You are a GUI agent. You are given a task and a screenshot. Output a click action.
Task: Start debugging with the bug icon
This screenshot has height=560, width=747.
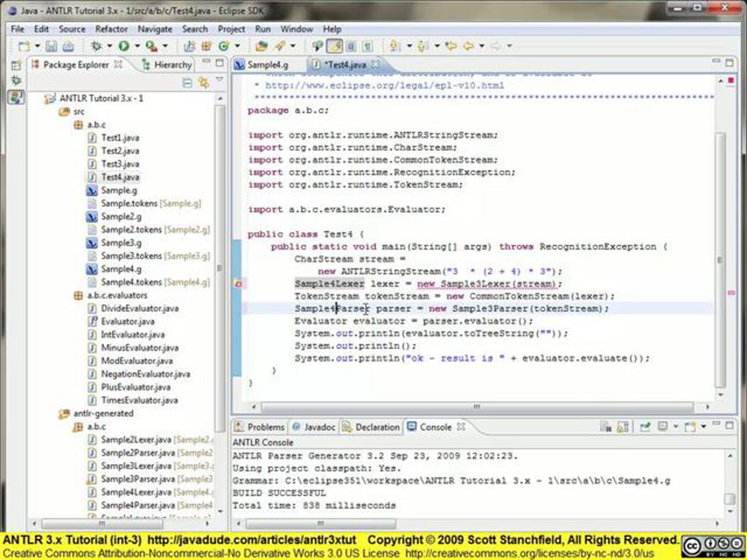[x=96, y=46]
